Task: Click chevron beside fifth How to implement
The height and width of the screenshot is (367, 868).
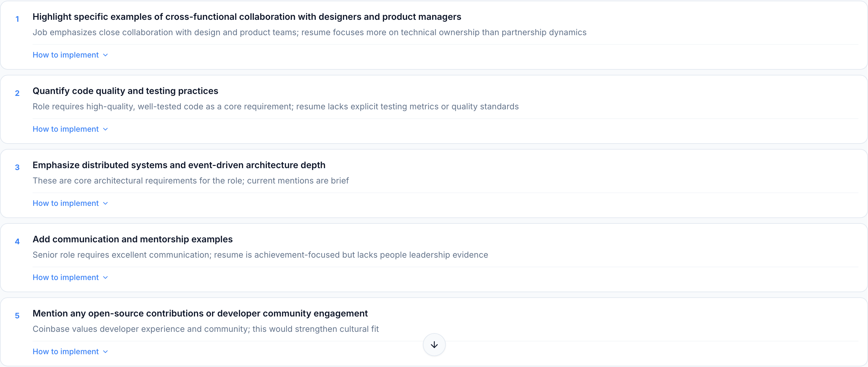Action: (x=105, y=351)
